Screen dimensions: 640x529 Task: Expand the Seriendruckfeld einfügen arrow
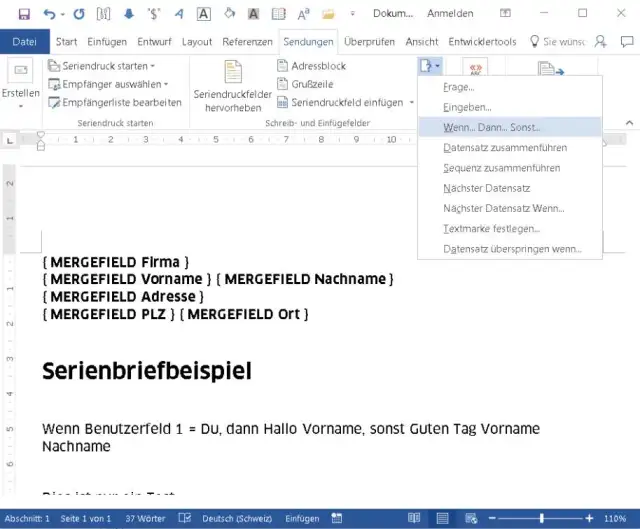point(411,102)
